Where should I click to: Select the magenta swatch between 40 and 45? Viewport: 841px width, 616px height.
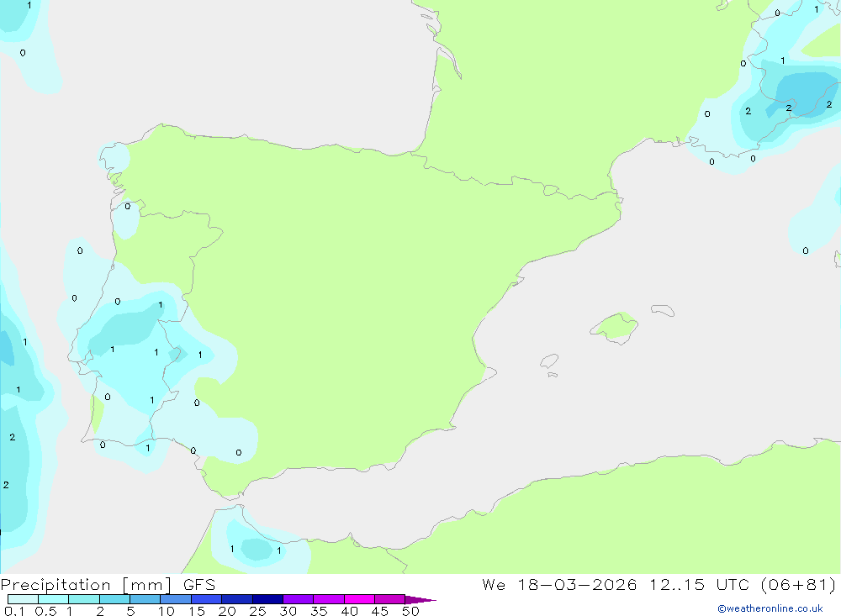359,599
